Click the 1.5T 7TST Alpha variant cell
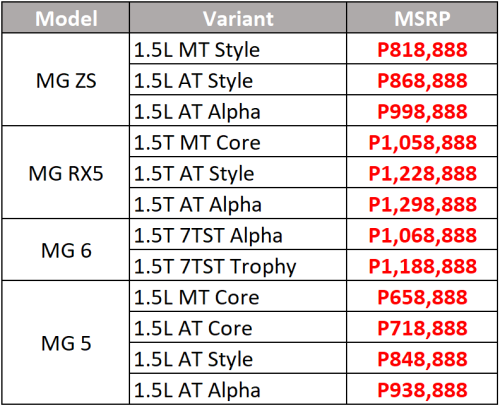 pos(238,234)
